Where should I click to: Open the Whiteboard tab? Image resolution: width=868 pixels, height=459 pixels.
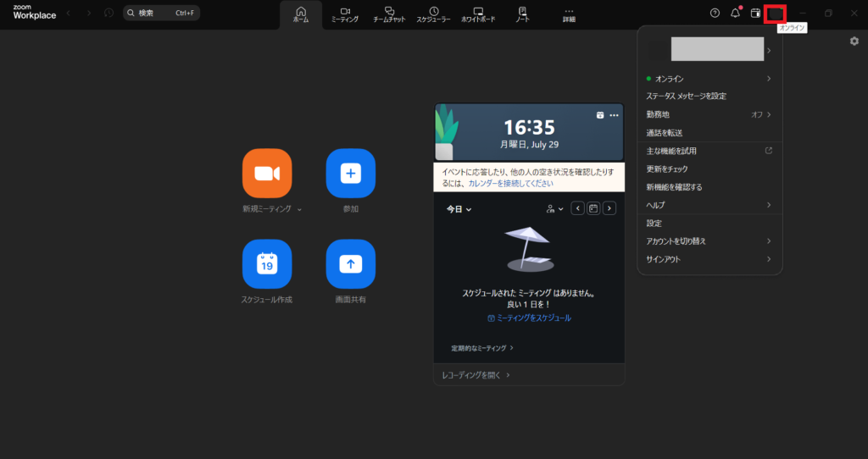(478, 14)
